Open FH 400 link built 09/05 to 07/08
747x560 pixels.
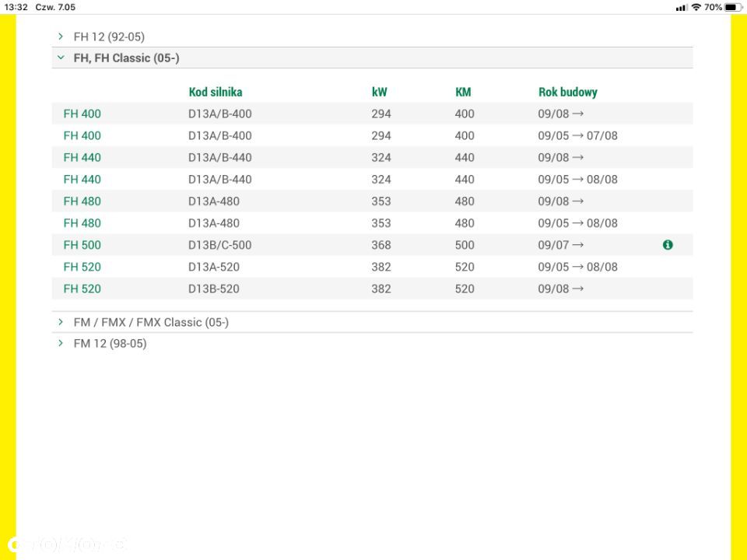pyautogui.click(x=82, y=135)
